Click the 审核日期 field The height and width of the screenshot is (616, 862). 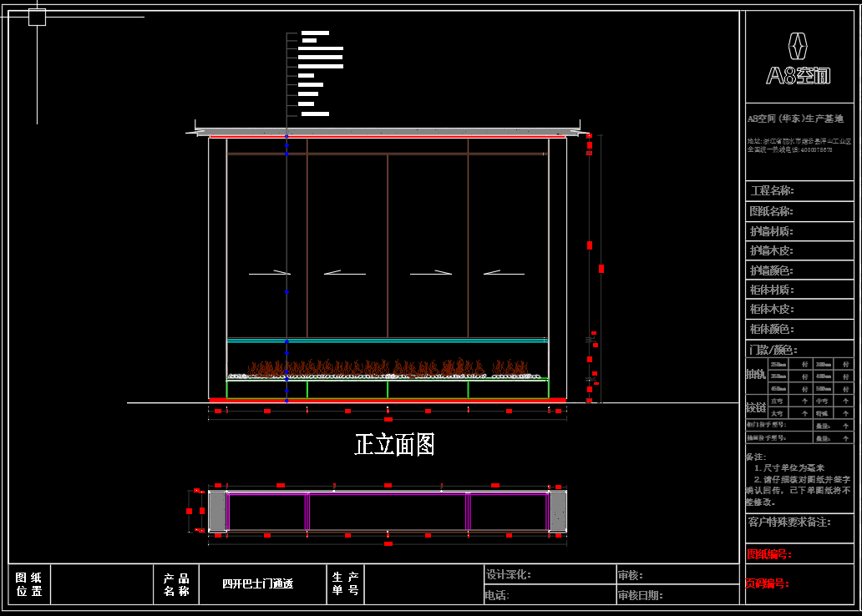click(640, 595)
